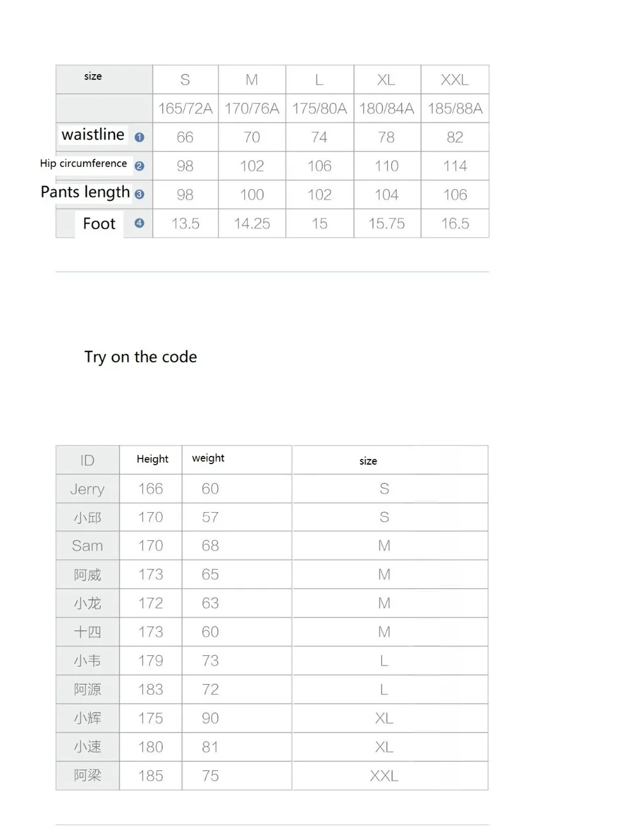This screenshot has height=840, width=639.
Task: Click the waistline row label
Action: click(x=93, y=134)
